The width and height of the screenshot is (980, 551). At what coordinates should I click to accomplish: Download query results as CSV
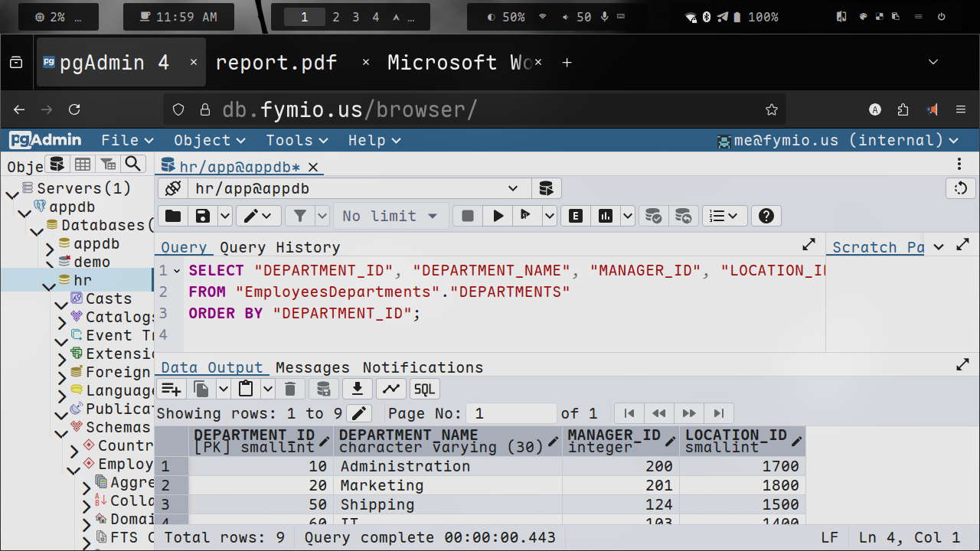[357, 389]
